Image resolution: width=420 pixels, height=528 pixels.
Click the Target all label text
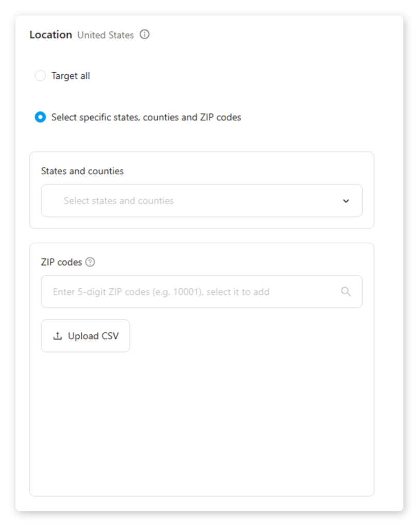click(71, 76)
